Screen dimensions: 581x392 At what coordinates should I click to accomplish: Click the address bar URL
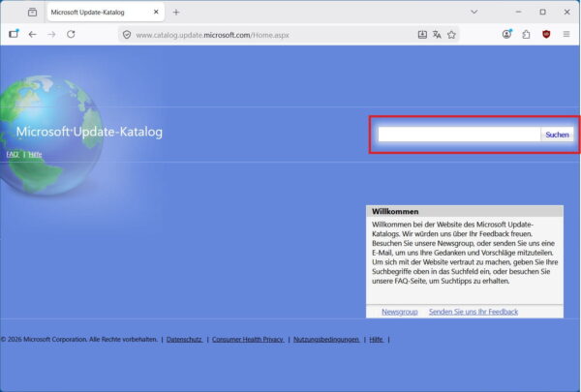pyautogui.click(x=212, y=35)
